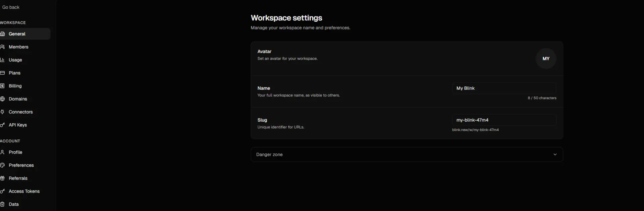Open the Data settings page
Viewport: 644px width, 211px height.
25,204
